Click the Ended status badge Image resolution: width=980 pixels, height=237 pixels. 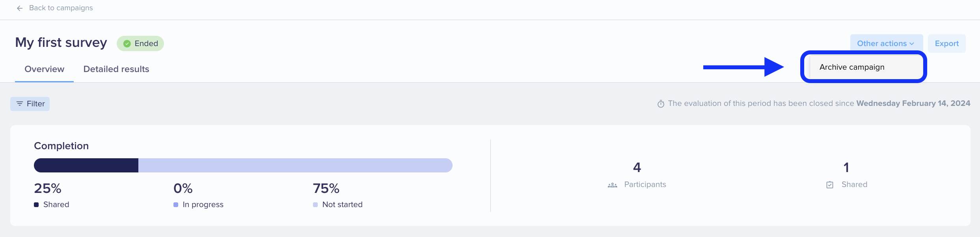(x=140, y=43)
